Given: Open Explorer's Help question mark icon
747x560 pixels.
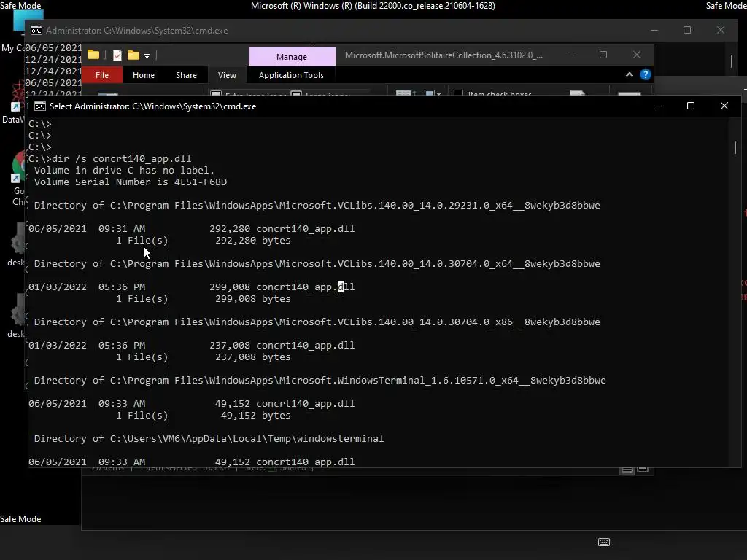Looking at the screenshot, I should 645,75.
